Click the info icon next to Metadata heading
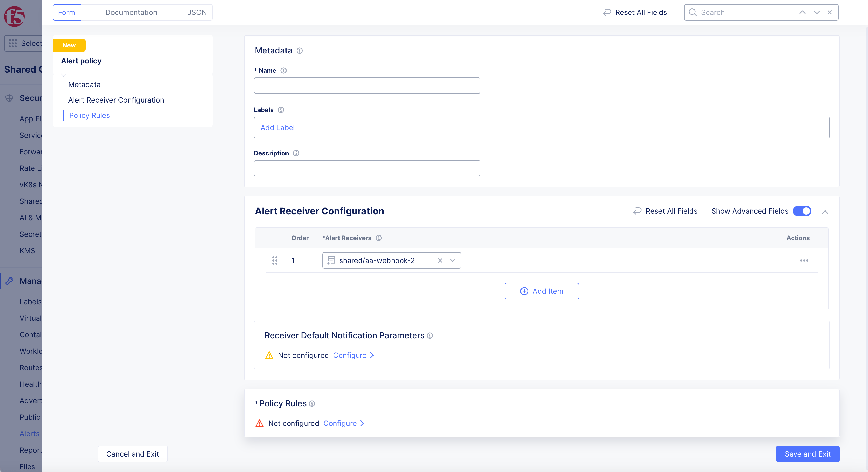The width and height of the screenshot is (868, 472). tap(299, 50)
